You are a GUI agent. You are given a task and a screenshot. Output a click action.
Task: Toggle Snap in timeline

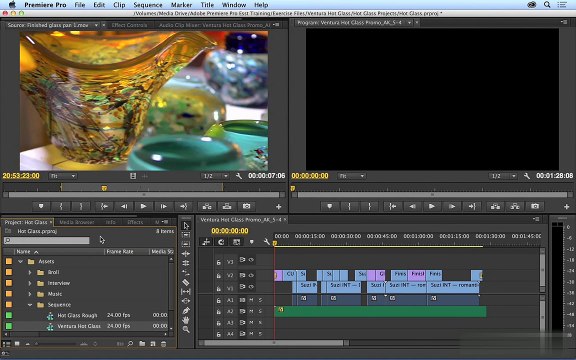221,242
